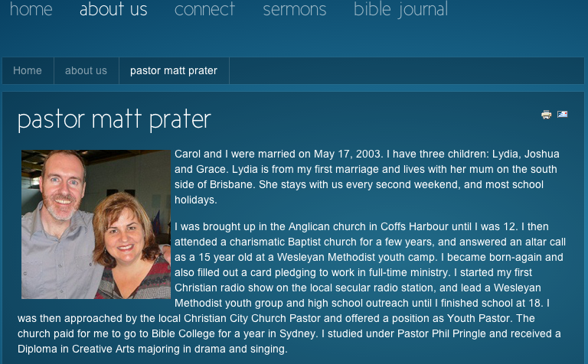The height and width of the screenshot is (364, 588).
Task: Select the 'pastor matt prater' breadcrumb tab
Action: (x=174, y=70)
